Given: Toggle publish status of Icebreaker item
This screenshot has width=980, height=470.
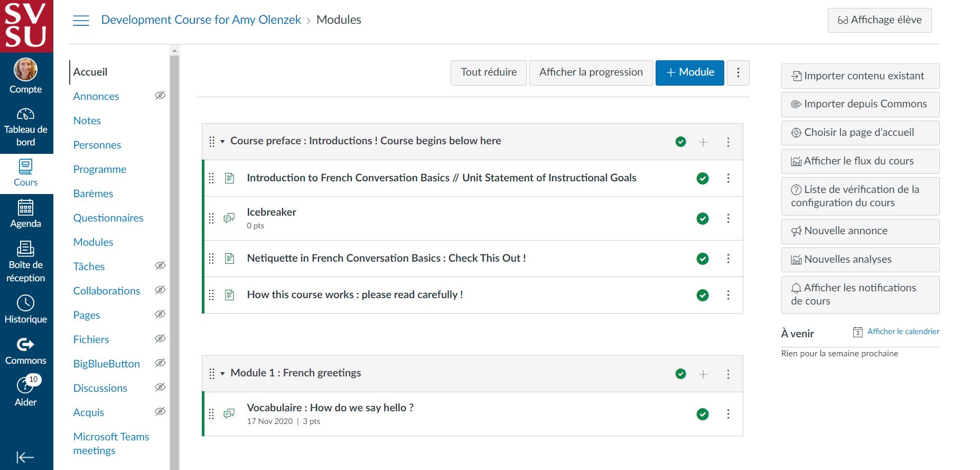Looking at the screenshot, I should pyautogui.click(x=703, y=218).
